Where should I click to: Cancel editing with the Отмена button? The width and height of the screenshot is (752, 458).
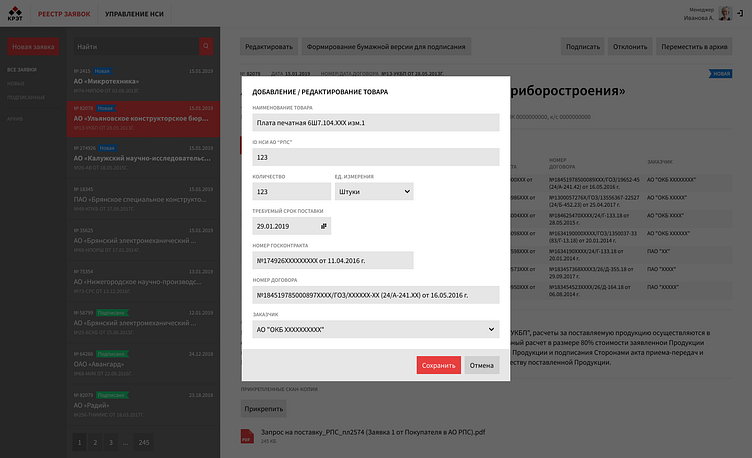(482, 365)
